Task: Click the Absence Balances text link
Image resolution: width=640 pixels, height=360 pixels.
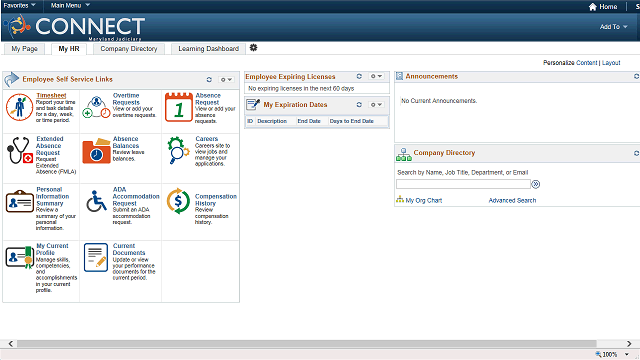Action: [x=126, y=142]
